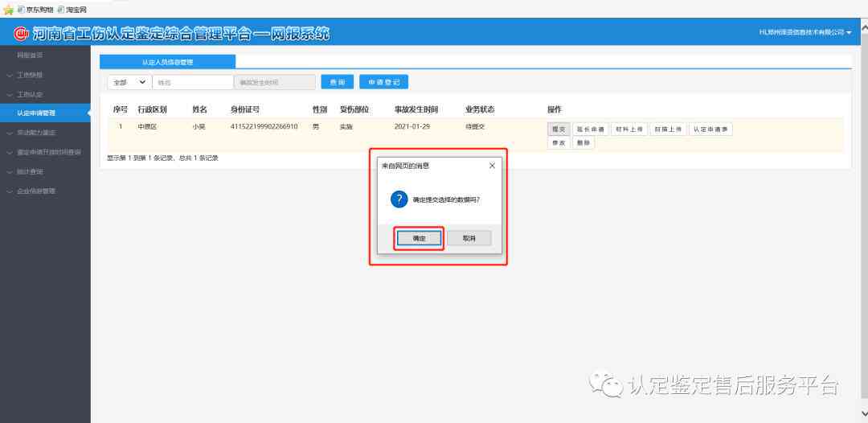Click the favorites star icon in bookmarks bar
Screen dimensions: 868x423
pyautogui.click(x=8, y=10)
